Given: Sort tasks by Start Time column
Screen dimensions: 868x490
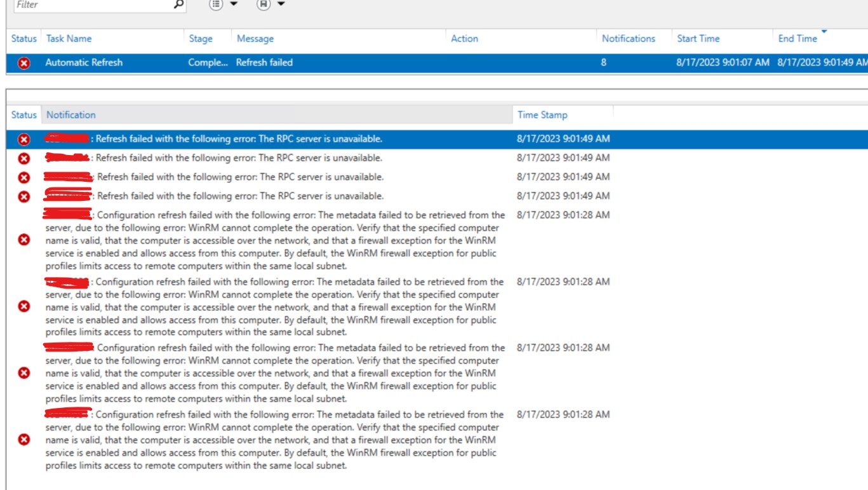Looking at the screenshot, I should tap(698, 39).
